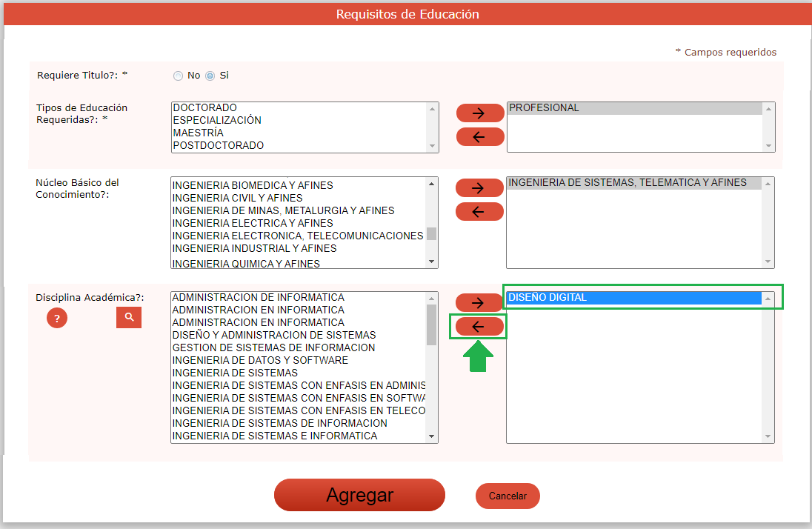Select MAESTRÍA in education types list

click(198, 133)
